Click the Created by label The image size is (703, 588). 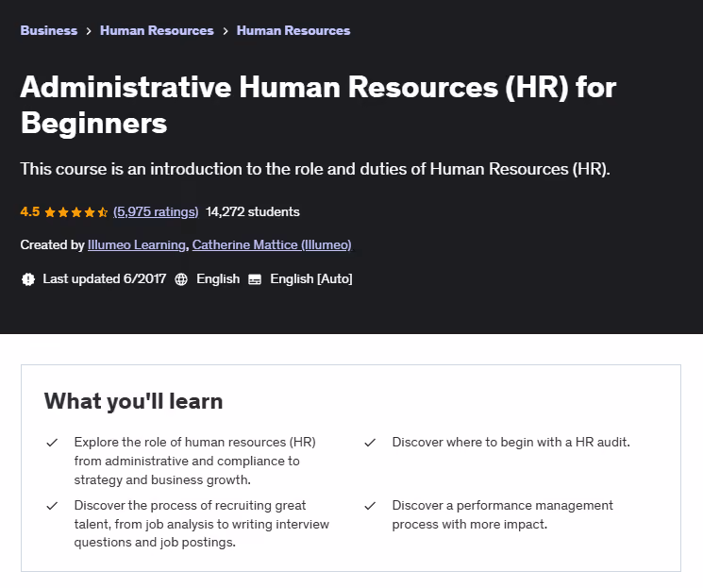click(x=53, y=244)
